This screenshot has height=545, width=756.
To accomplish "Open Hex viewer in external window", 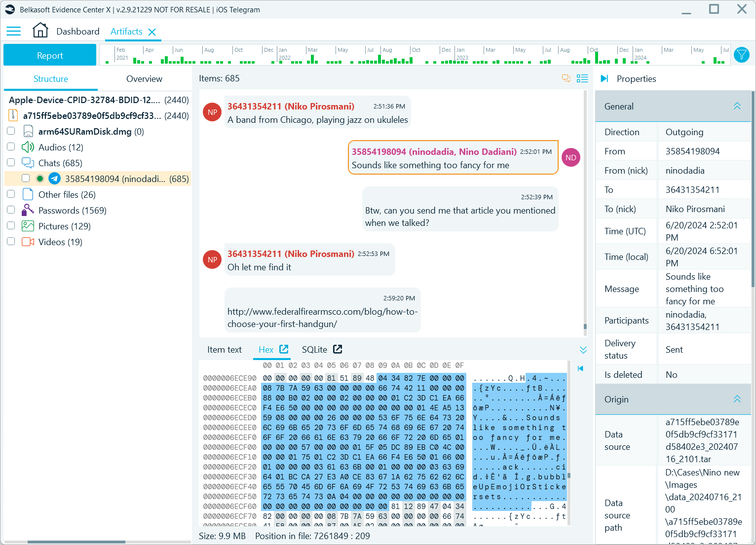I will click(x=284, y=349).
